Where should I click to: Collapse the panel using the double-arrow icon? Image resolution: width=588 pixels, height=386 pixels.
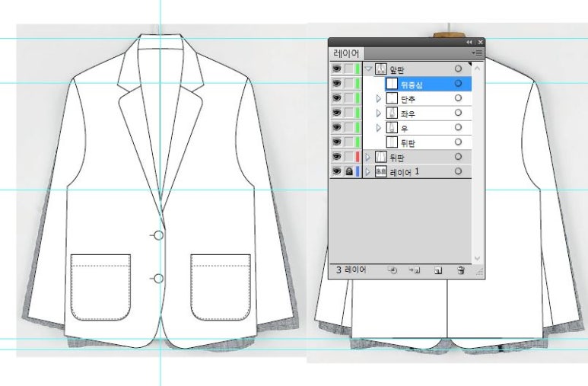click(469, 42)
